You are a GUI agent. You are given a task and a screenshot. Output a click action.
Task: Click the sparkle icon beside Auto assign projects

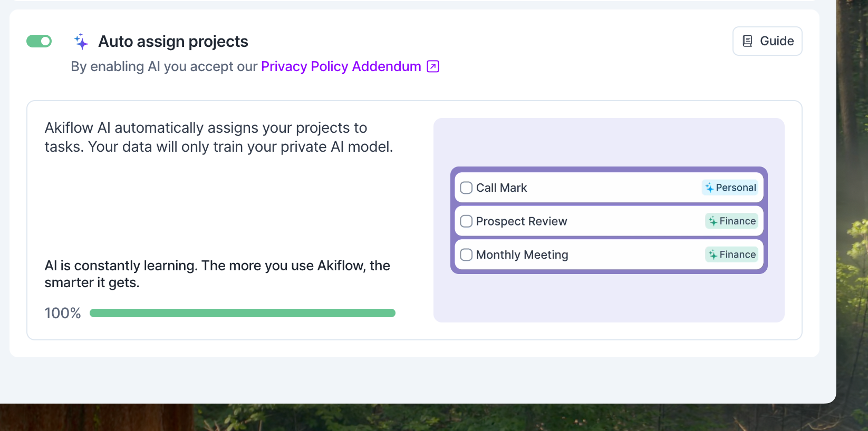pos(81,41)
